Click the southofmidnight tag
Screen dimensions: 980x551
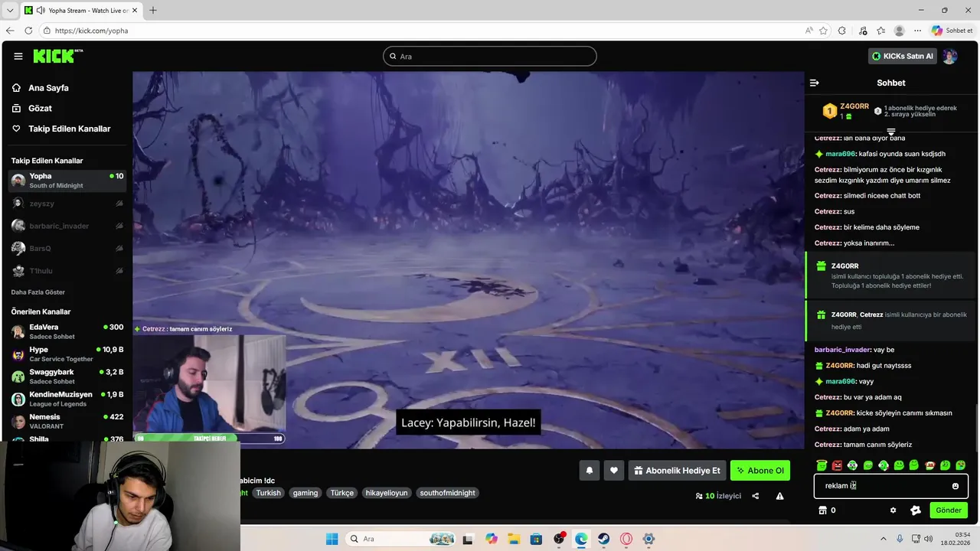448,493
